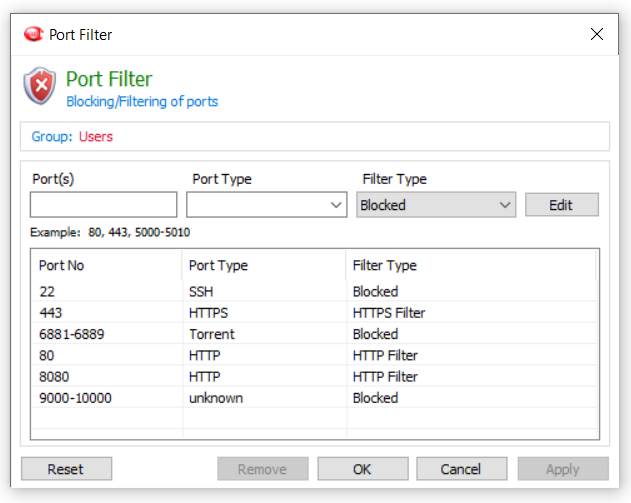
Task: Sort by Filter Type column header
Action: tap(471, 265)
